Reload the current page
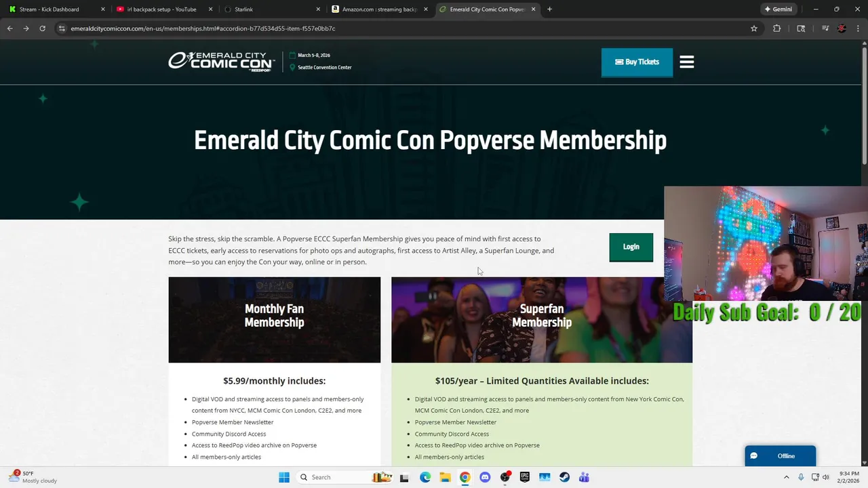 pos(42,28)
